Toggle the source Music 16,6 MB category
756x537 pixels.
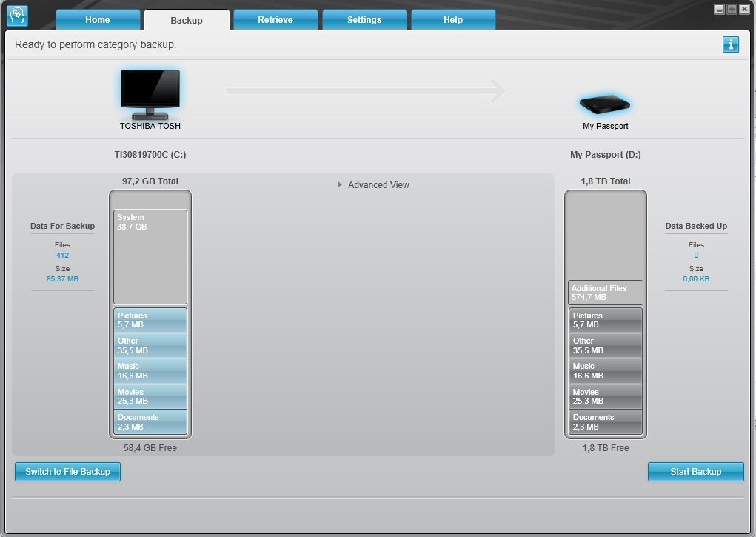150,371
